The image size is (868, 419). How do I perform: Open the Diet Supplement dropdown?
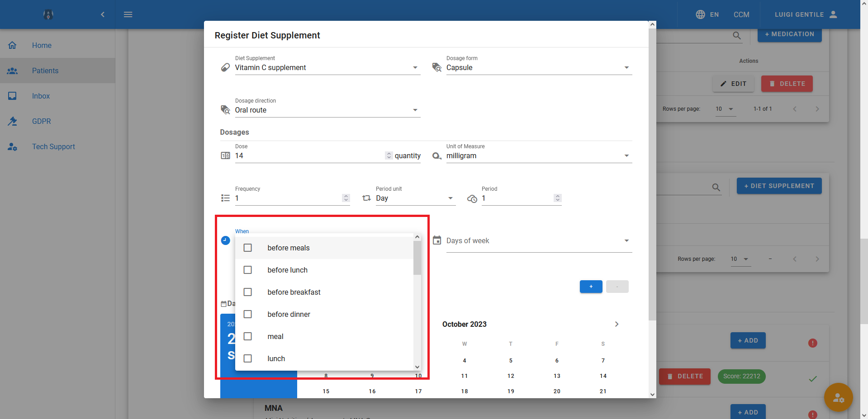415,68
